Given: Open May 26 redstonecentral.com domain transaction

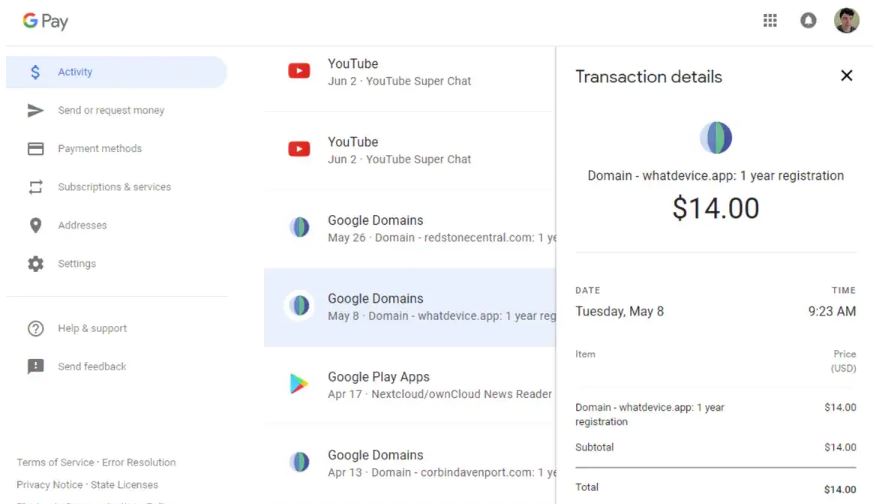Looking at the screenshot, I should 410,229.
